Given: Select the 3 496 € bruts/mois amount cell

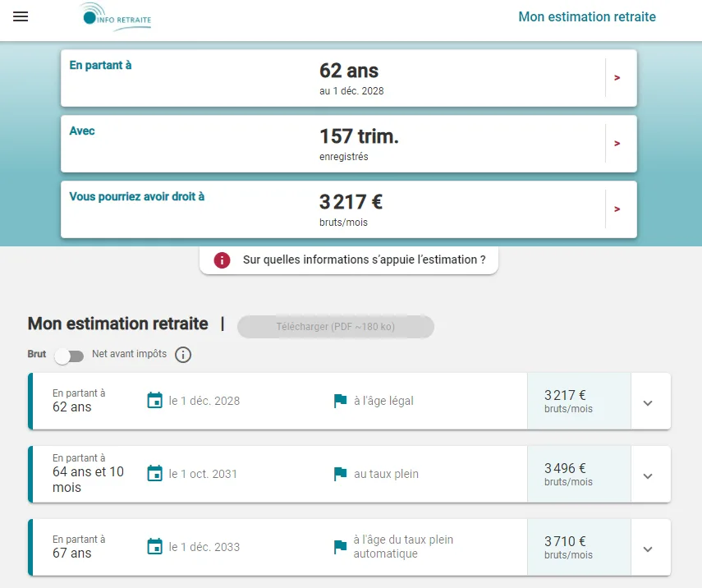Looking at the screenshot, I should (x=578, y=475).
